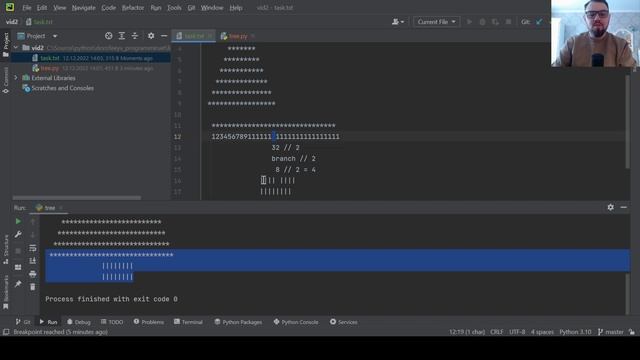
Task: Open the Refactor menu
Action: [x=133, y=8]
